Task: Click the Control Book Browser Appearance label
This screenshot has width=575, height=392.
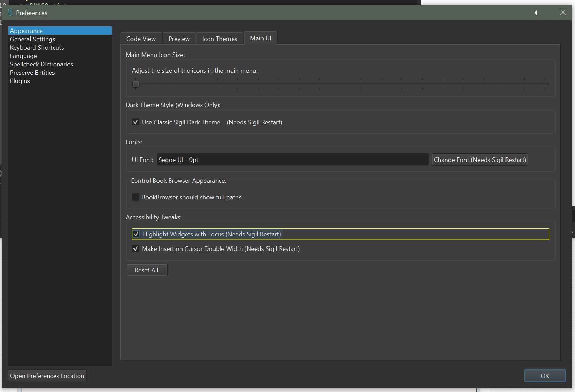Action: pos(178,181)
